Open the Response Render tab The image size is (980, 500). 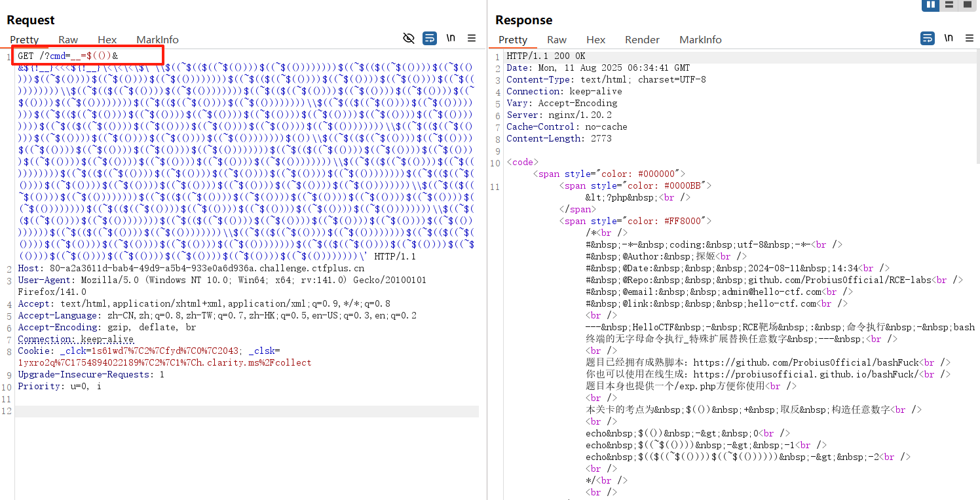pos(642,40)
